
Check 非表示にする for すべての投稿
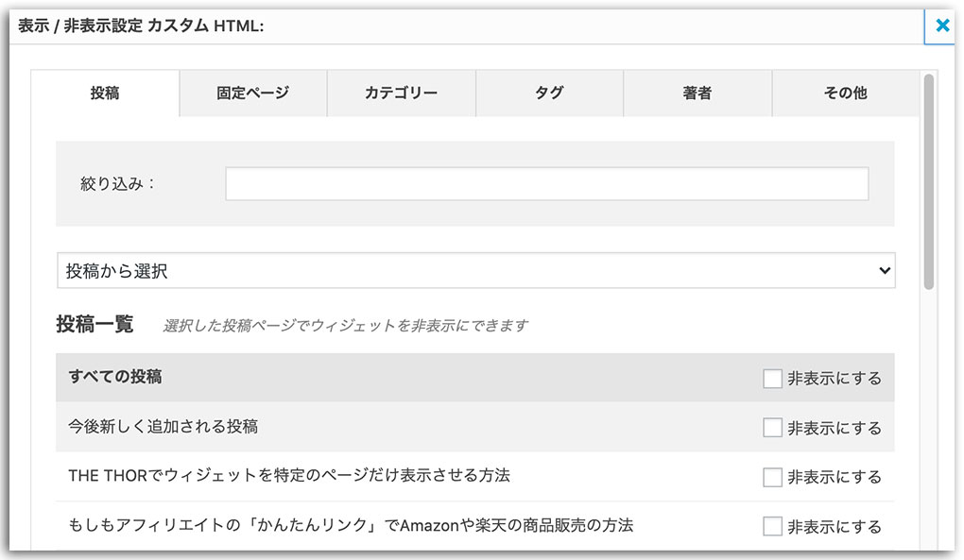point(770,376)
